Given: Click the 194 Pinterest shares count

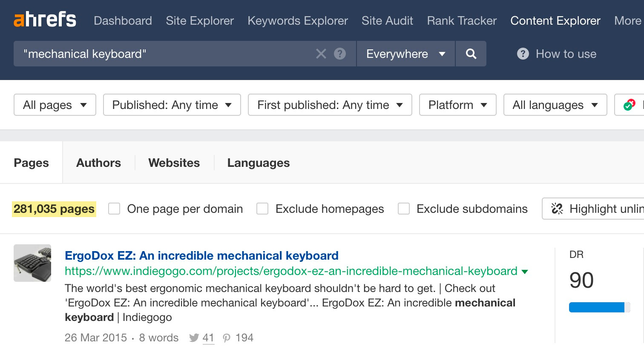Looking at the screenshot, I should tap(244, 338).
